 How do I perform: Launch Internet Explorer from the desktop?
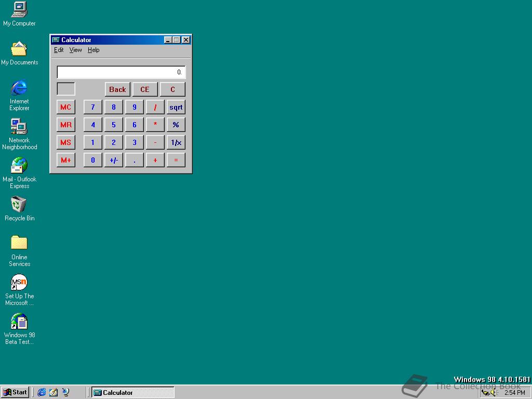click(19, 96)
